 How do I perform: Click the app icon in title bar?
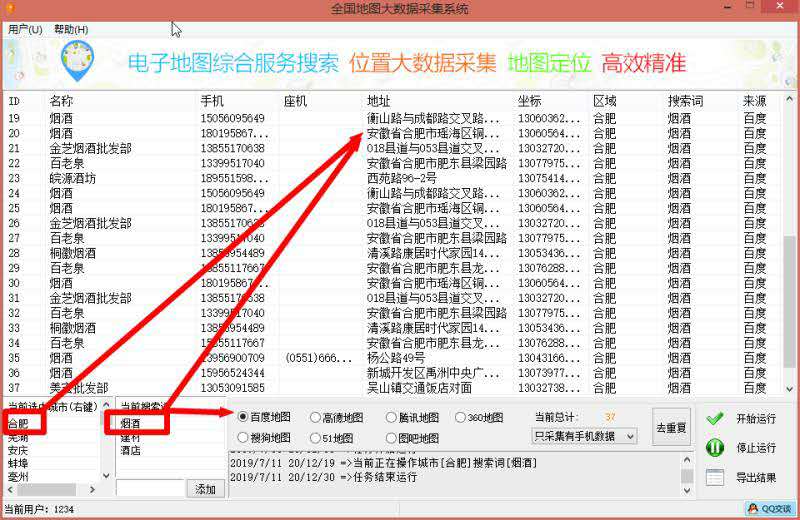click(x=10, y=8)
